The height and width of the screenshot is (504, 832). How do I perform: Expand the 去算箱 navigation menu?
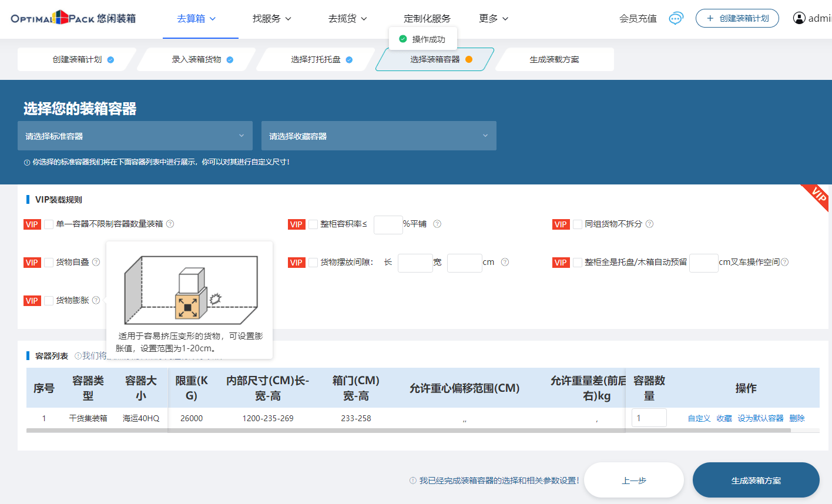point(196,19)
